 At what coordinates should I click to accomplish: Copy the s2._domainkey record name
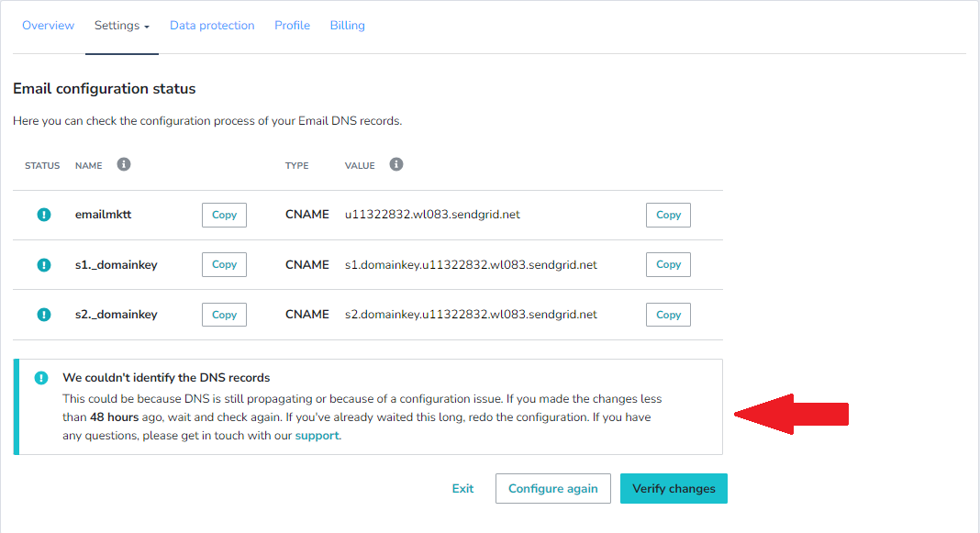pos(224,314)
